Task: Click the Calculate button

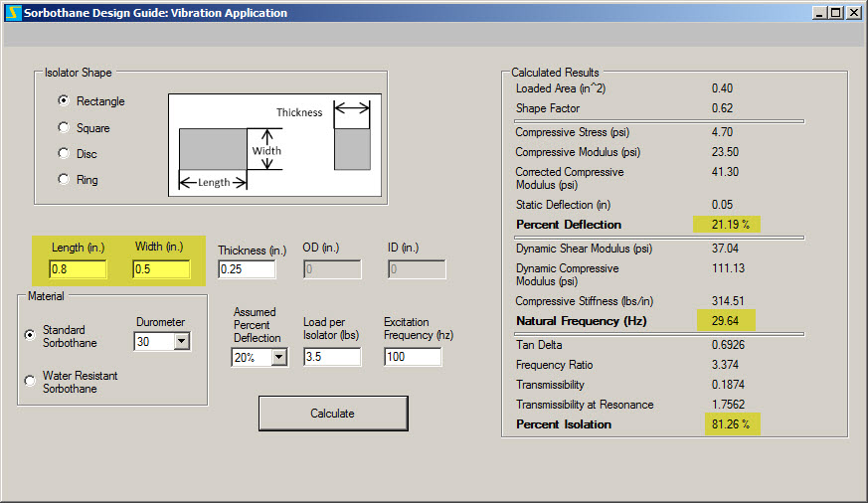Action: point(333,414)
